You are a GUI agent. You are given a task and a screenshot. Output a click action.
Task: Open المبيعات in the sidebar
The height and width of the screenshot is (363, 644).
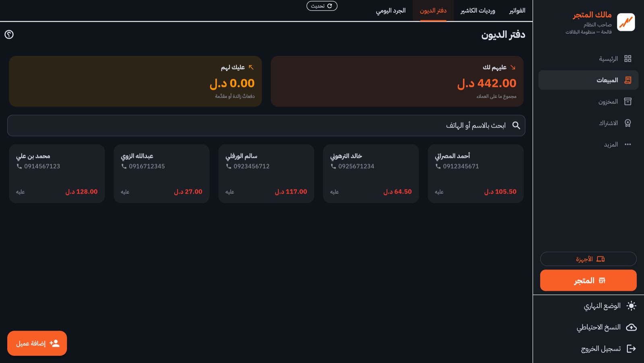pos(588,80)
